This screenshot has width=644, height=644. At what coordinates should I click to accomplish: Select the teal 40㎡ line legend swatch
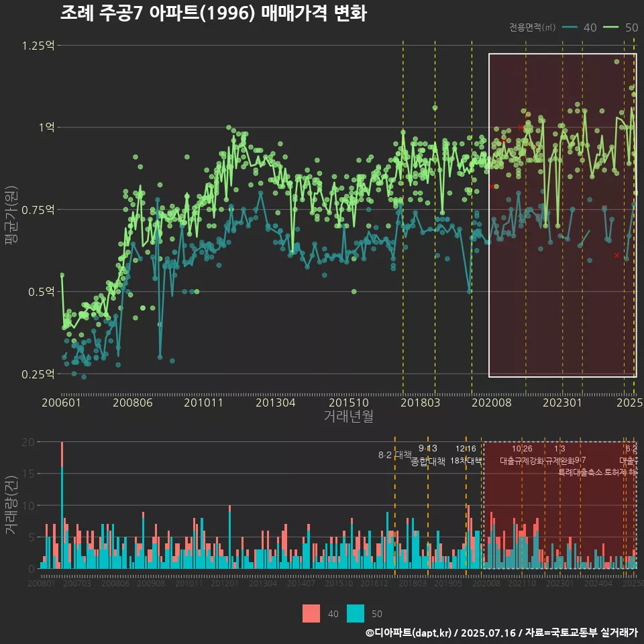[570, 27]
